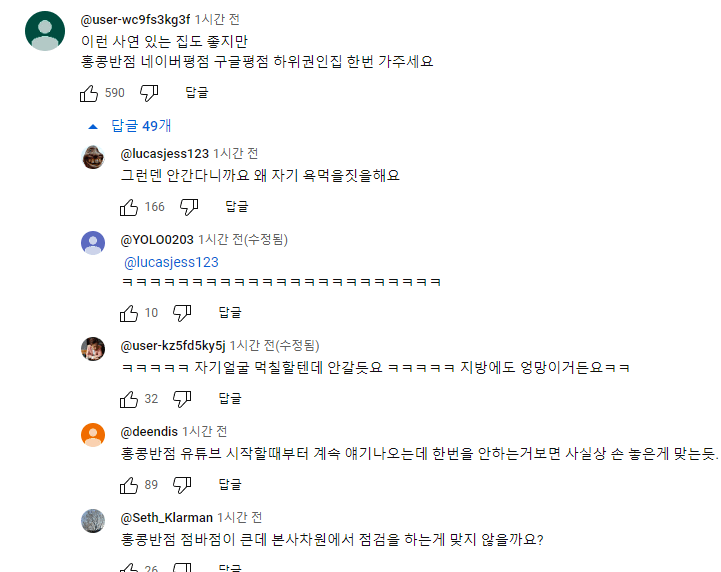Collapse the 답글 49개 replies thread
This screenshot has height=572, width=721.
click(130, 126)
